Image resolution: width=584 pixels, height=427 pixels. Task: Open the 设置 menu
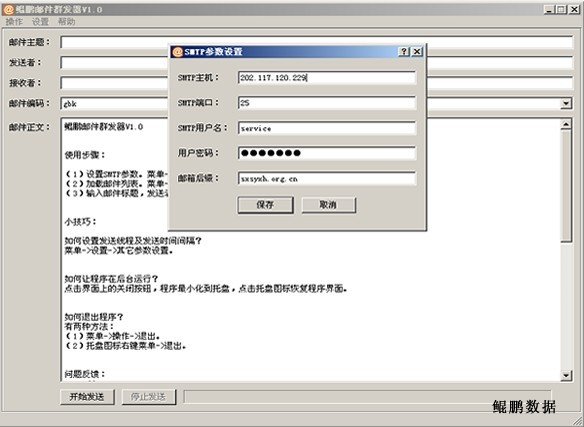coord(40,22)
